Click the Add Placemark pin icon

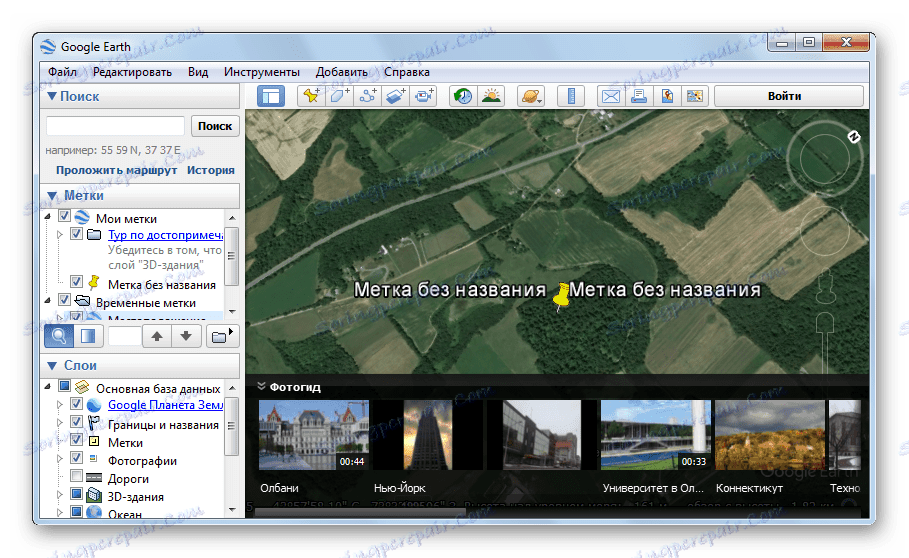click(x=312, y=97)
